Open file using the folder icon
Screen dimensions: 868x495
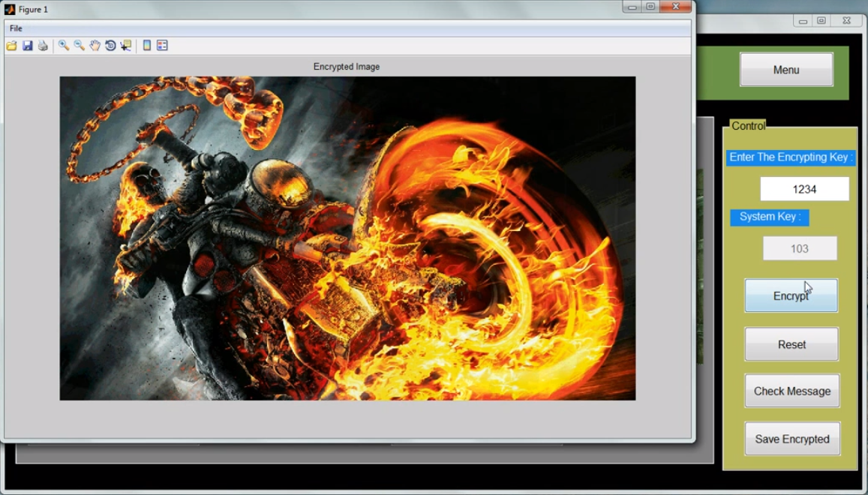(11, 46)
